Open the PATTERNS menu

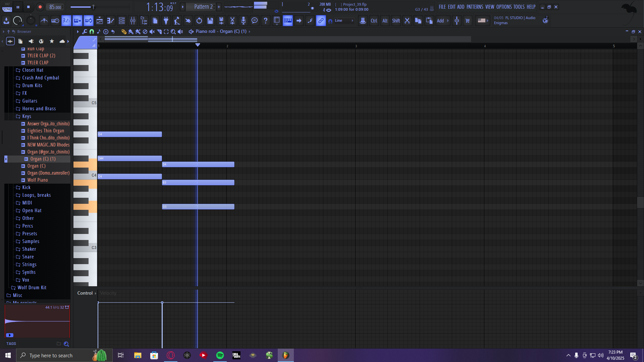click(475, 7)
